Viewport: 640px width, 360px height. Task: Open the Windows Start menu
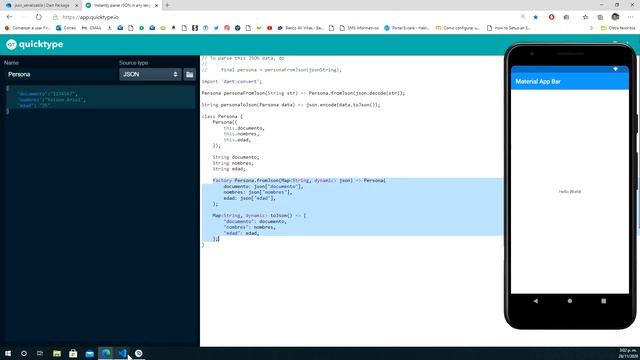click(x=8, y=353)
